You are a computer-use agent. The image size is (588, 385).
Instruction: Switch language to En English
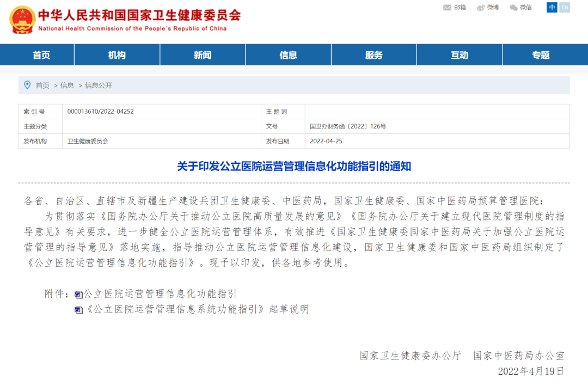pyautogui.click(x=565, y=8)
